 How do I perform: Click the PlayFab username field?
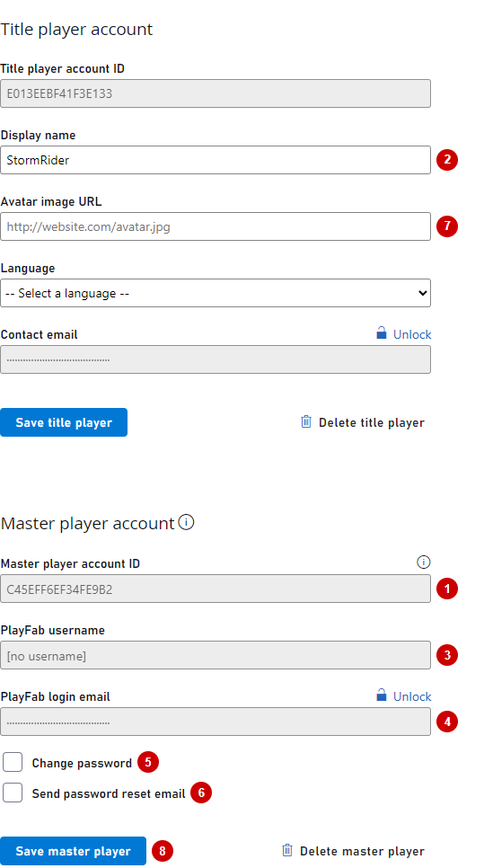216,655
